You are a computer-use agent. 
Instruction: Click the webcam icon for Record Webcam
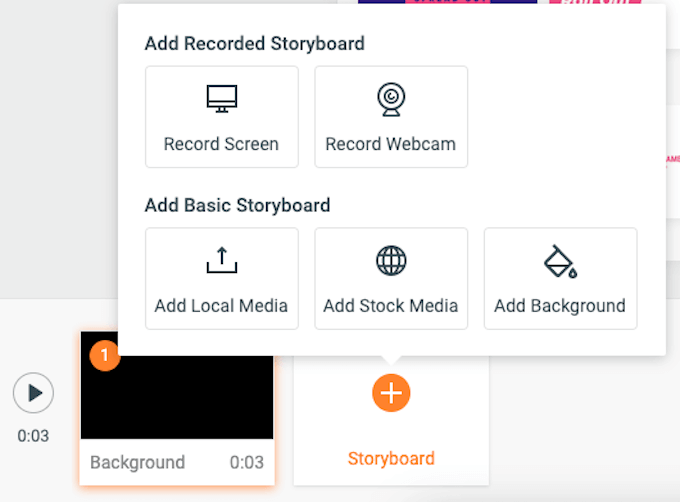(x=390, y=99)
